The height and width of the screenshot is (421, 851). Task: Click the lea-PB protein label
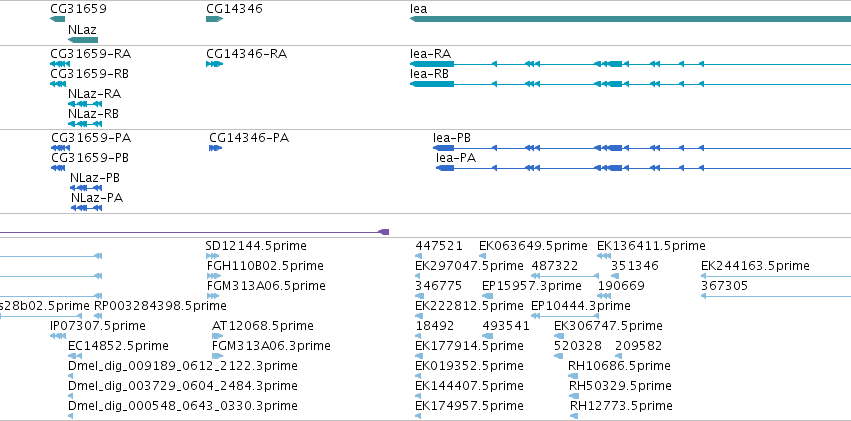pos(452,138)
